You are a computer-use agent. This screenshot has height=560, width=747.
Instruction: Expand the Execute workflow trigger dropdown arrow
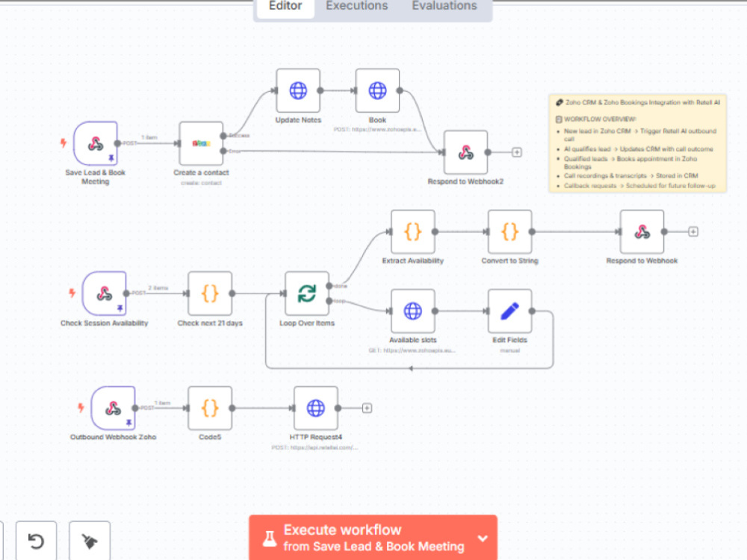click(483, 538)
